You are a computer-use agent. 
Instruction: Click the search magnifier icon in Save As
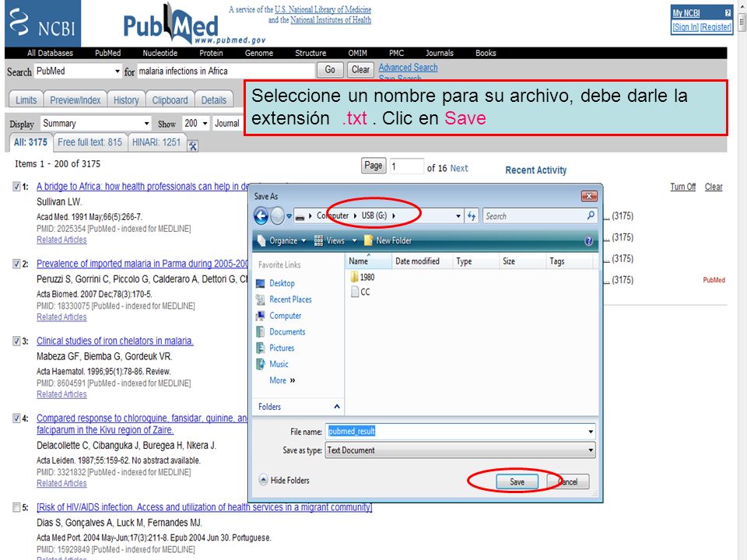tap(591, 215)
